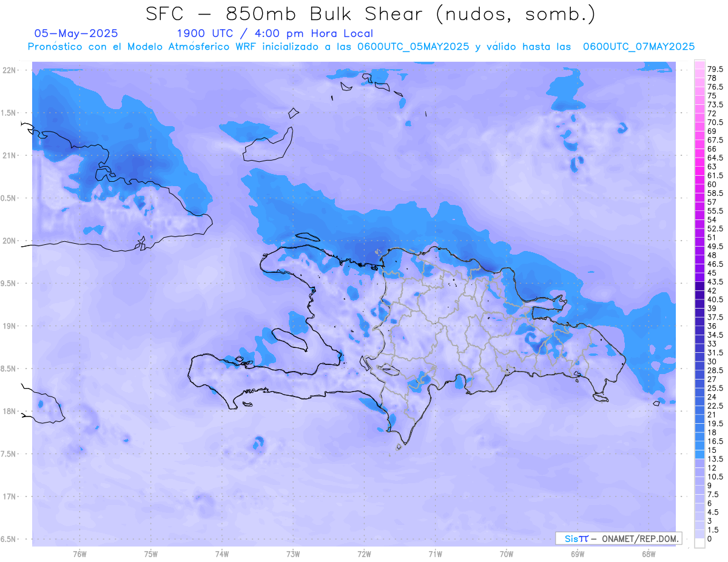Click the time label "1900 UTC / 4:00 pm Hora Local"
Viewport: 728px width, 562px height.
tap(275, 33)
